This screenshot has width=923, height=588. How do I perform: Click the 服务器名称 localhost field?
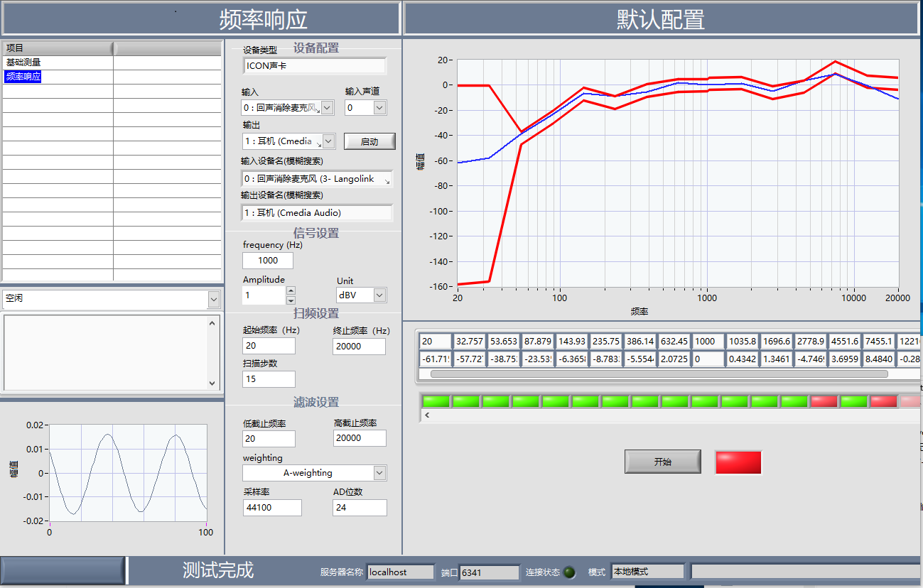401,572
